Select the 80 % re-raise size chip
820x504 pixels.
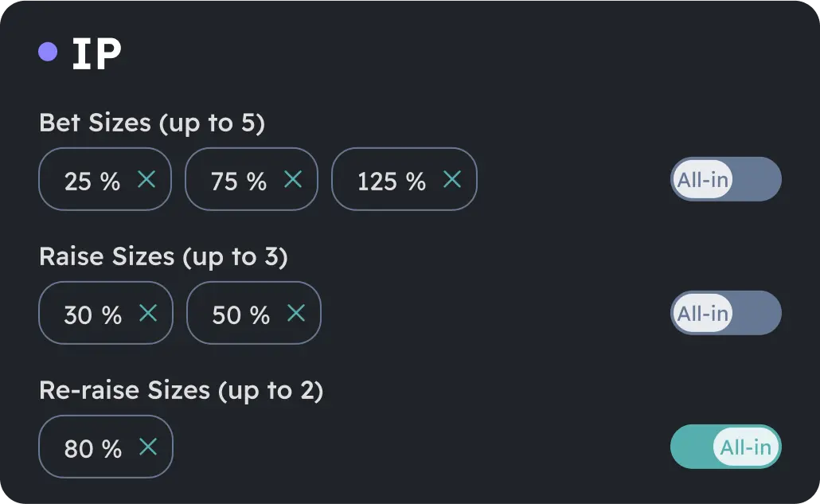coord(92,447)
